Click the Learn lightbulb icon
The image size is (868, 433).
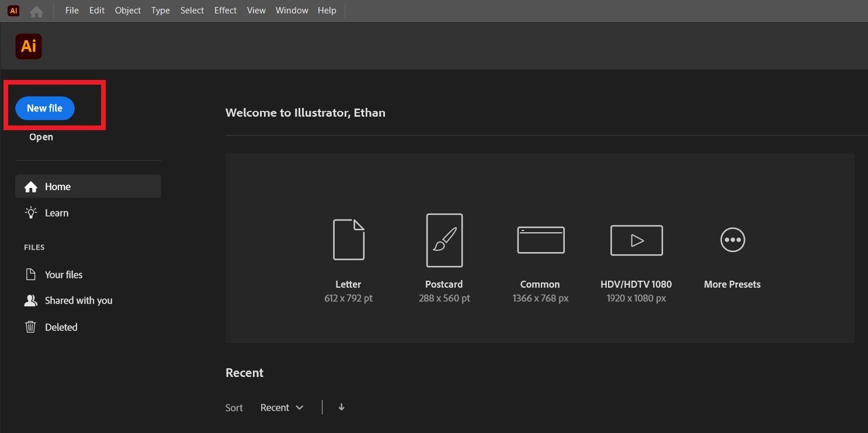(31, 212)
